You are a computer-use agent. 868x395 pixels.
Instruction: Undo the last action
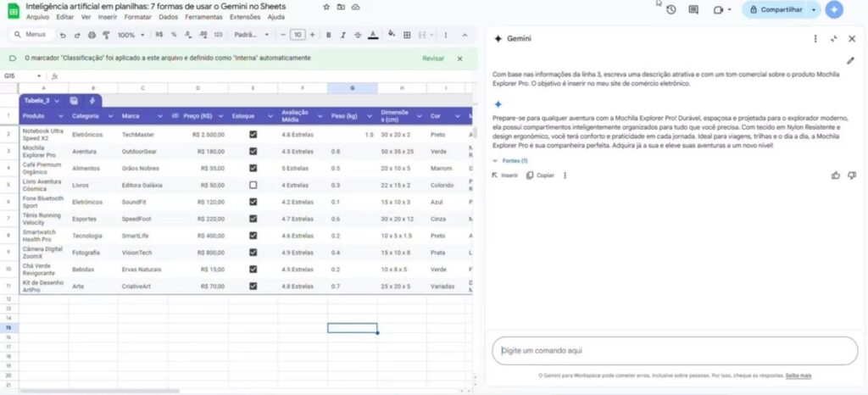[63, 35]
